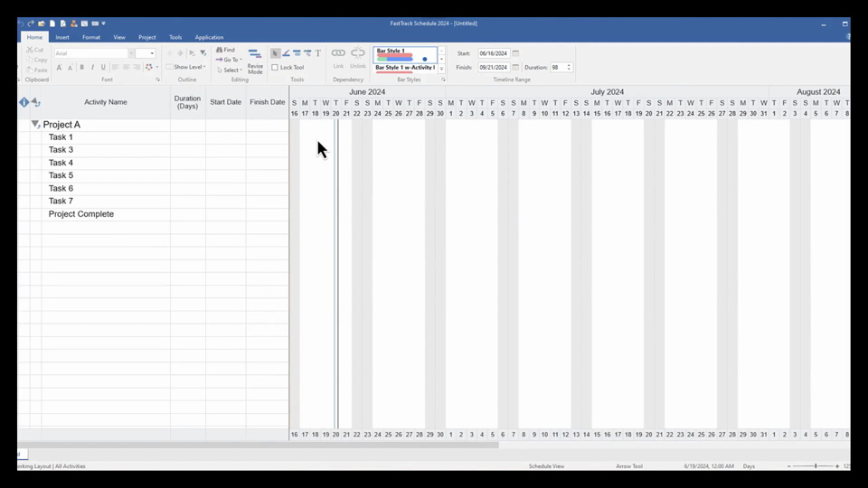The image size is (868, 488).
Task: Click the blue info column icon
Action: click(x=24, y=102)
